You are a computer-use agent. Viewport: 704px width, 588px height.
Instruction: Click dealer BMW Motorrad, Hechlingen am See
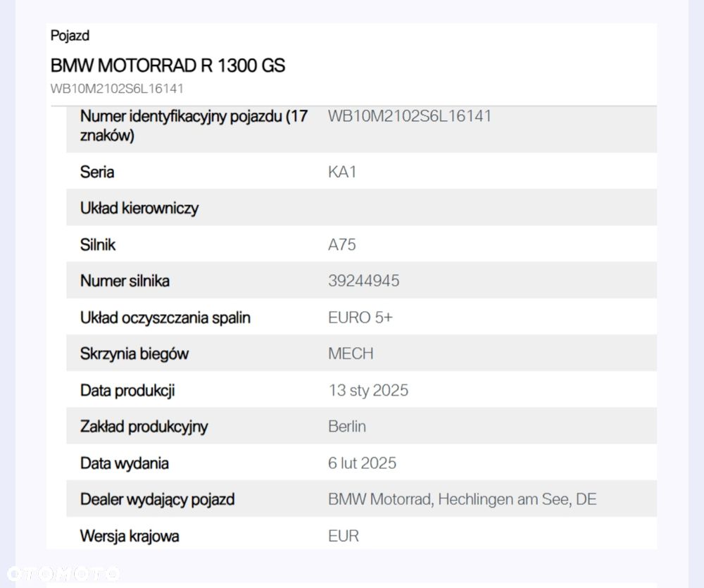pyautogui.click(x=462, y=499)
